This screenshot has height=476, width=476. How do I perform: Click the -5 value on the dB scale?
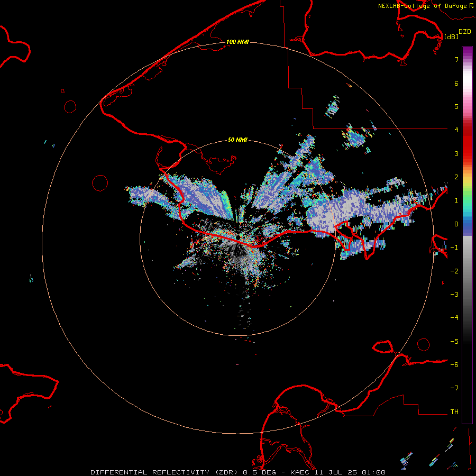454,342
